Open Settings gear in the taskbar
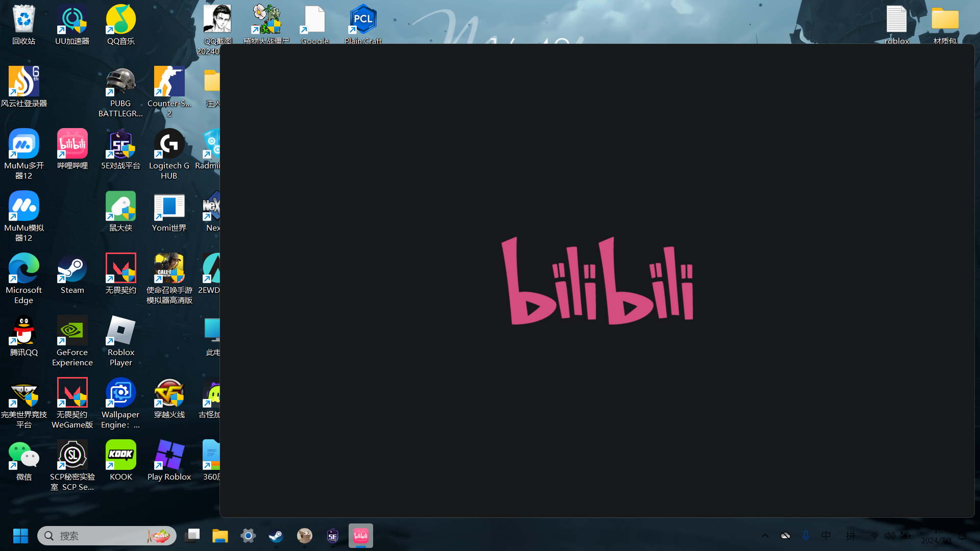The width and height of the screenshot is (980, 551). pyautogui.click(x=248, y=536)
